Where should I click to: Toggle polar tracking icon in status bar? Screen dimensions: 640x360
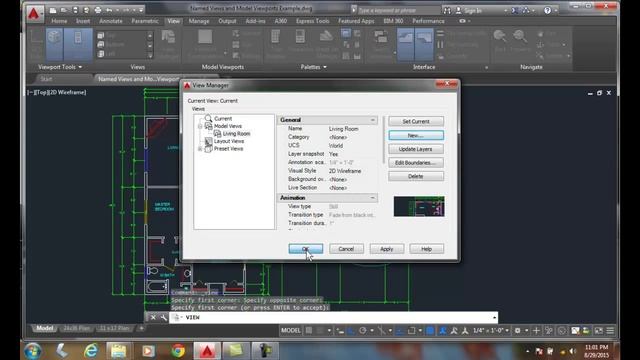click(x=362, y=331)
